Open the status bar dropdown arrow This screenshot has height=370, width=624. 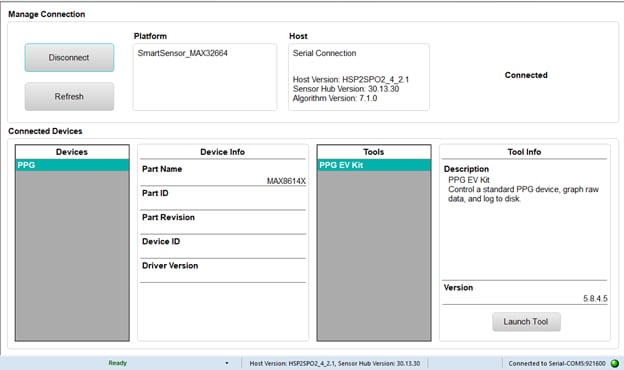[226, 363]
